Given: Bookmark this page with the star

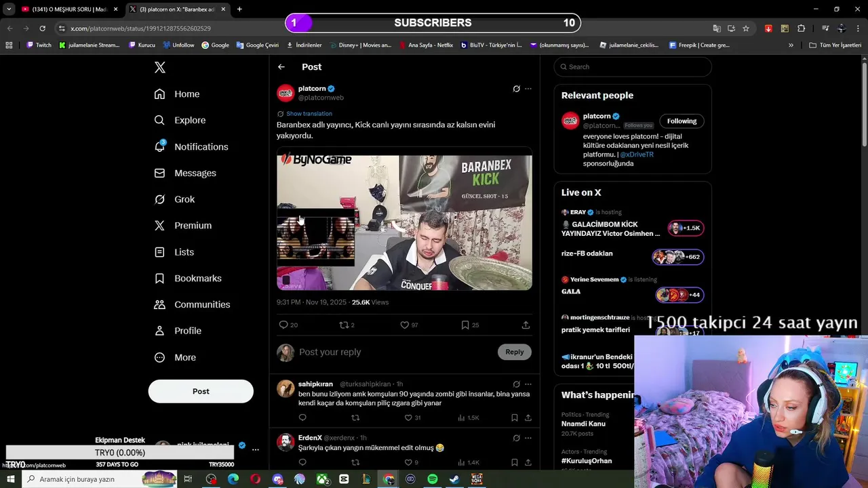Looking at the screenshot, I should point(746,28).
